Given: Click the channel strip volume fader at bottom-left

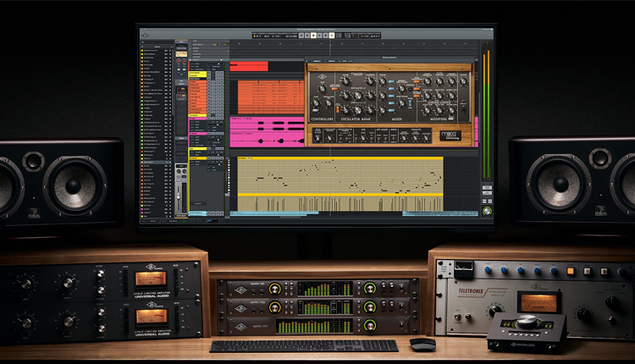Looking at the screenshot, I should click(x=179, y=196).
